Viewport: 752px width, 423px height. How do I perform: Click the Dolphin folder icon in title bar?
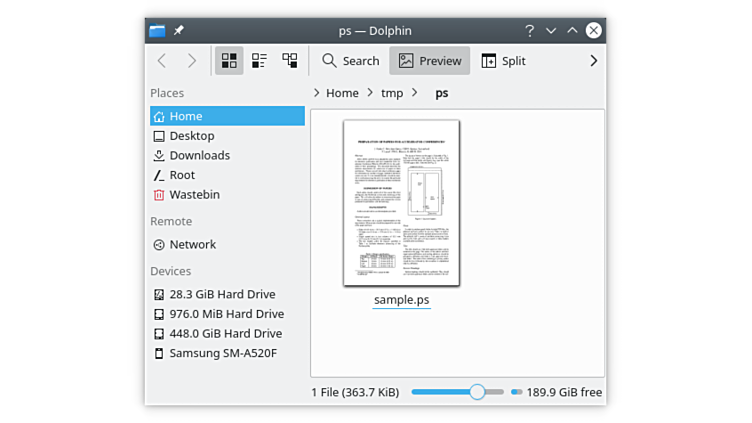157,31
